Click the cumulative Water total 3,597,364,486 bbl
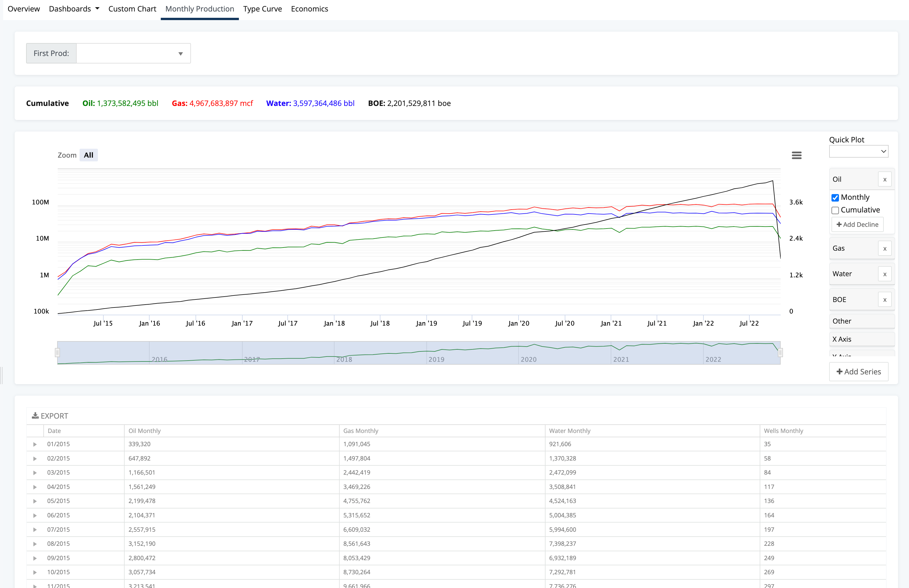This screenshot has height=588, width=909. click(x=323, y=103)
